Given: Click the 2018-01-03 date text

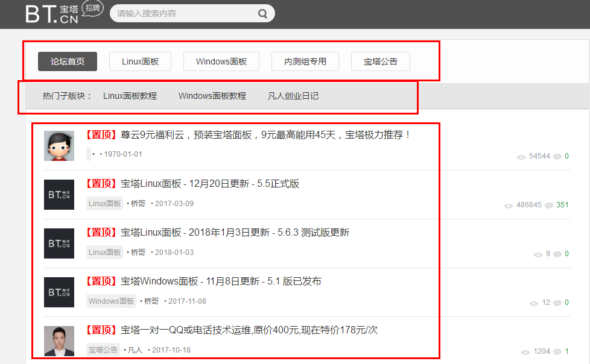Looking at the screenshot, I should coord(174,253).
